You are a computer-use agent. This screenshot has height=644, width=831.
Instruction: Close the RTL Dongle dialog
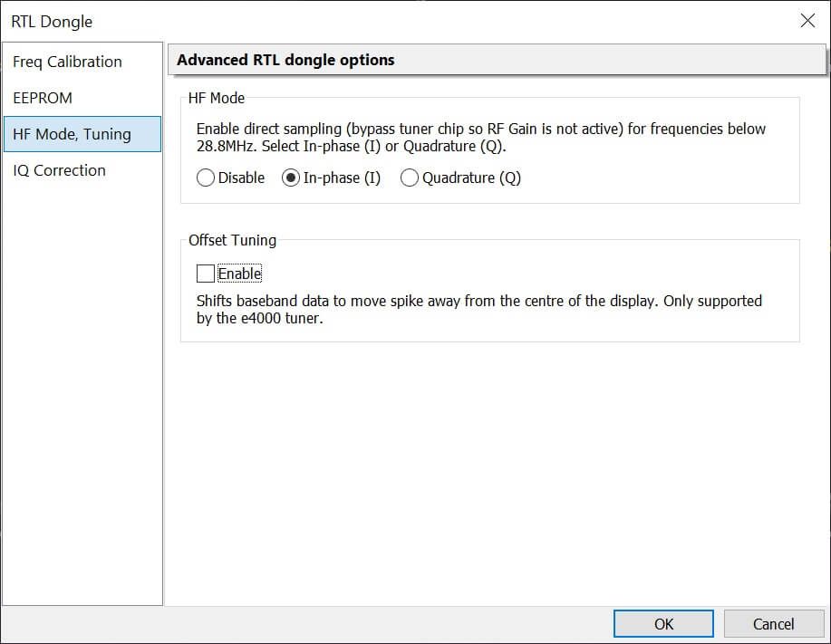point(807,21)
